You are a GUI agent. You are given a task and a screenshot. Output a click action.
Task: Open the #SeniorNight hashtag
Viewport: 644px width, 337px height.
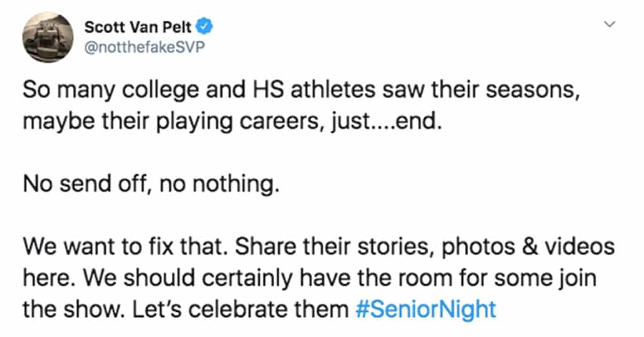pos(426,309)
